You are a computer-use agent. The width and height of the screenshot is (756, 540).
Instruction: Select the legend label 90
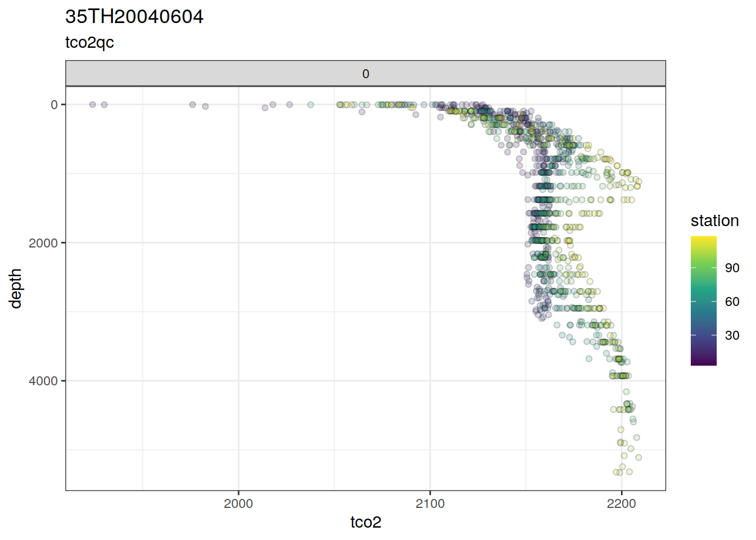coord(732,268)
